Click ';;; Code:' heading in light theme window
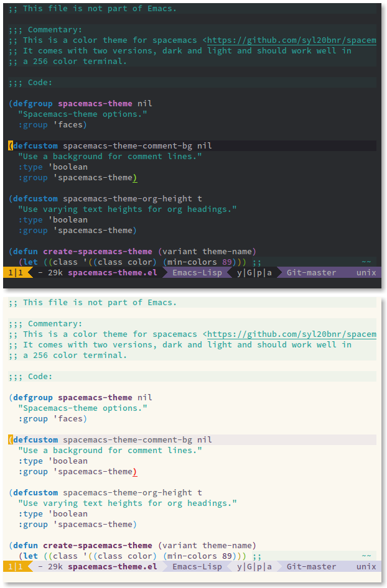The image size is (387, 588). coord(30,377)
